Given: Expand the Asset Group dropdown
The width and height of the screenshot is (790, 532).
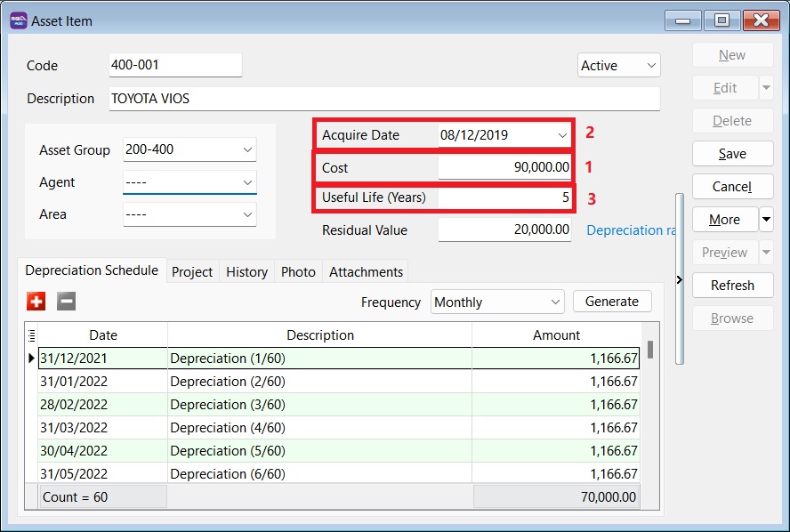Looking at the screenshot, I should click(246, 150).
